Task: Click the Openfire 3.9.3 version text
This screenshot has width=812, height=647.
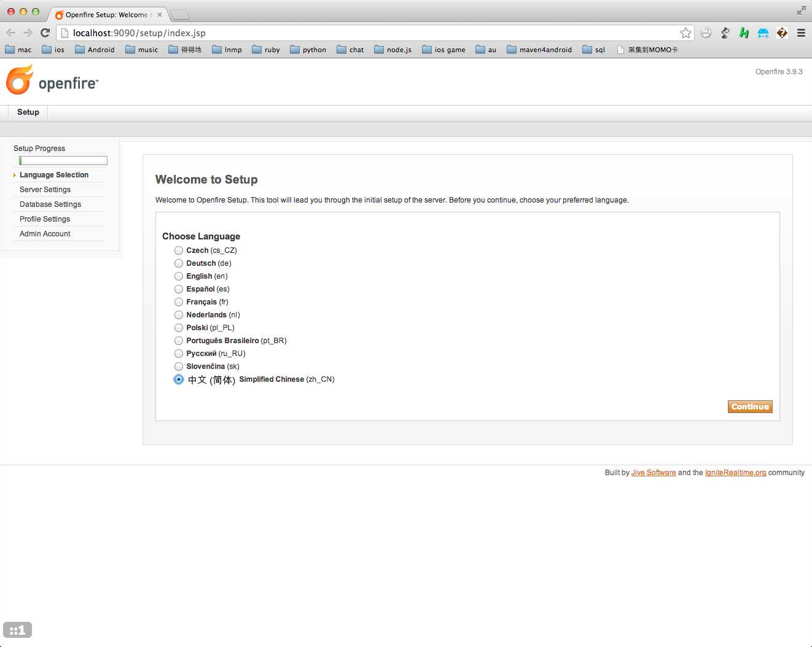Action: pyautogui.click(x=779, y=72)
